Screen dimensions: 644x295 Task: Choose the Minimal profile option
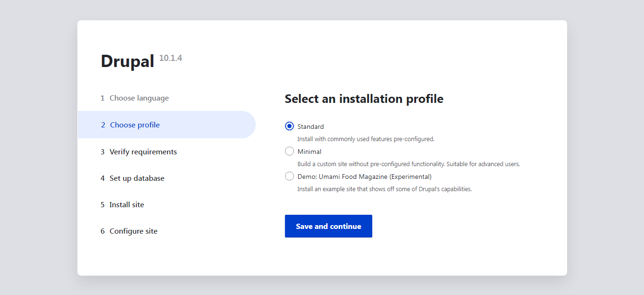click(x=289, y=151)
